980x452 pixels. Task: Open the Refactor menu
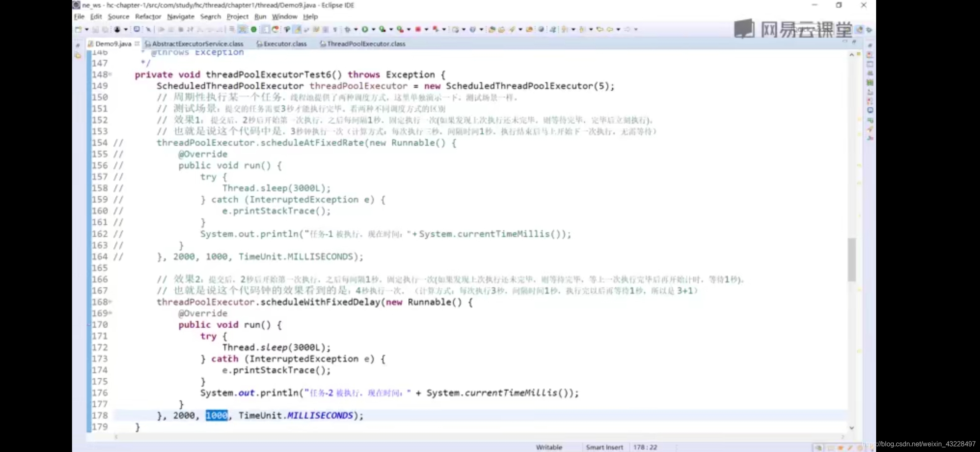point(148,17)
